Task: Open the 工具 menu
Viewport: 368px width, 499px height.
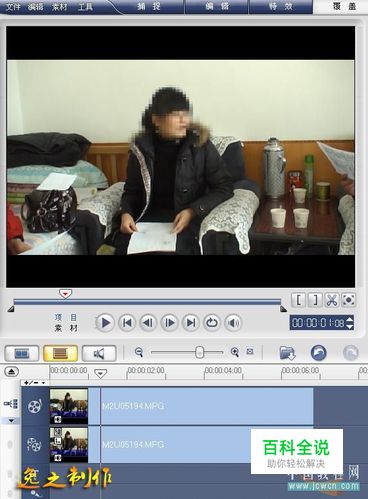Action: 85,6
